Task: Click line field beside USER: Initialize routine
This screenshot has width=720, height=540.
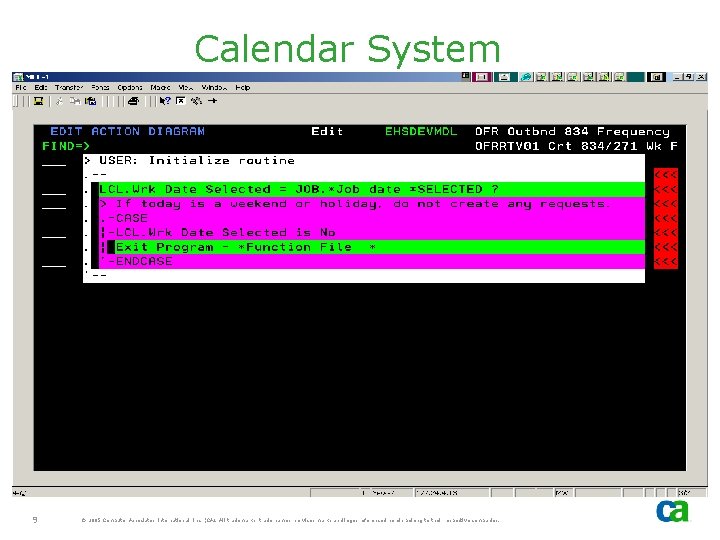Action: 54,161
